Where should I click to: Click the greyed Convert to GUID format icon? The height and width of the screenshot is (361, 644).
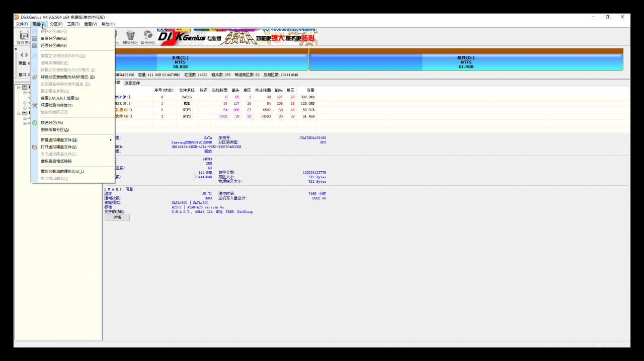[x=35, y=70]
